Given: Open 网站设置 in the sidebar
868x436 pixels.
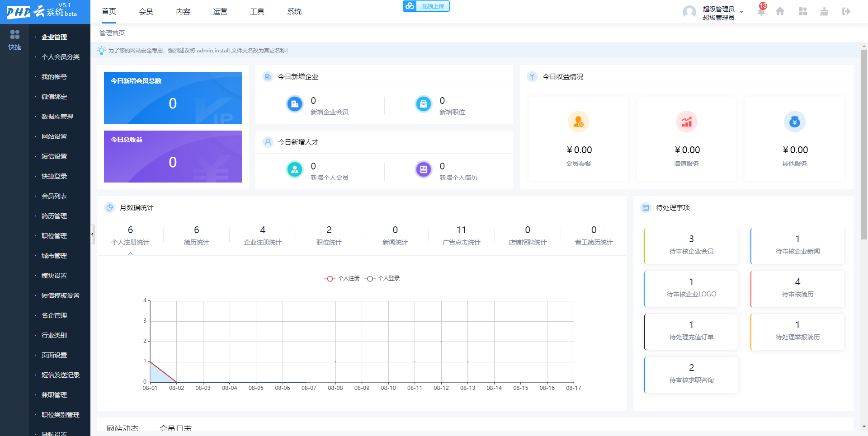Looking at the screenshot, I should [54, 136].
